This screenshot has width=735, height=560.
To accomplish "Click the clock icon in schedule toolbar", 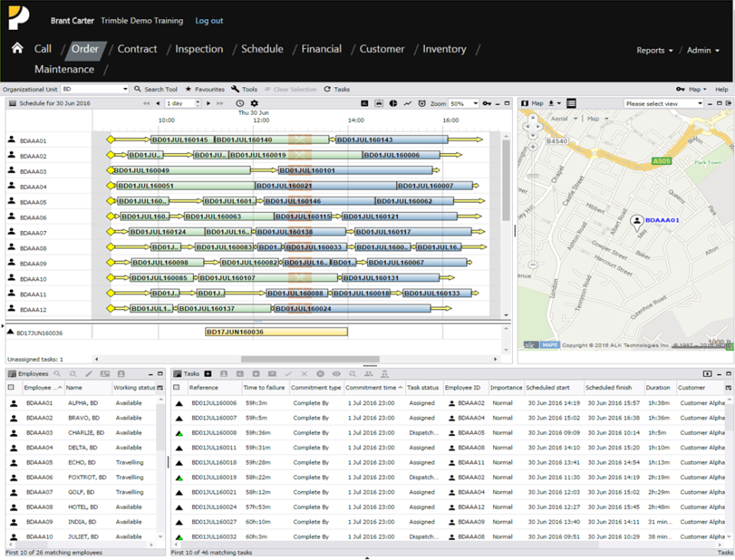I will click(x=240, y=103).
